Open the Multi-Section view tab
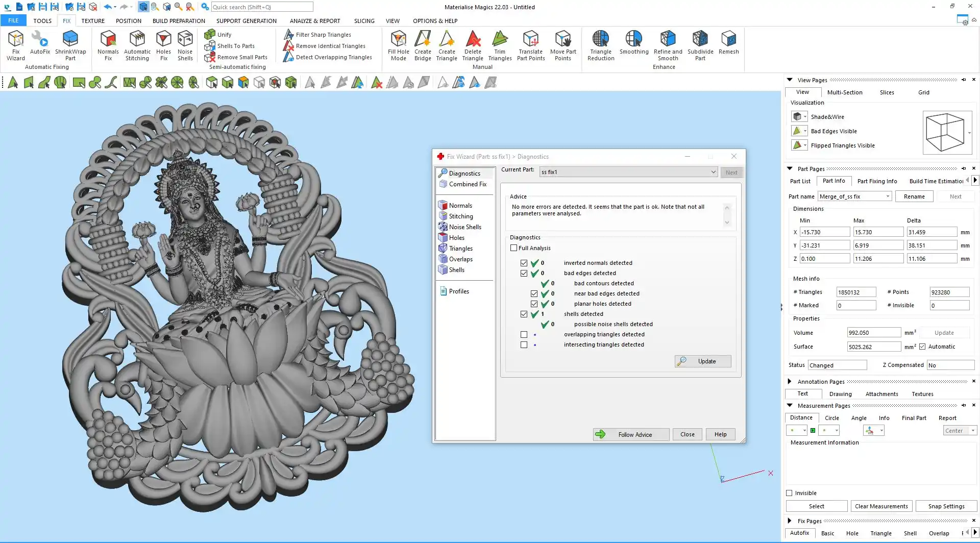Viewport: 980px width, 543px height. (x=844, y=92)
